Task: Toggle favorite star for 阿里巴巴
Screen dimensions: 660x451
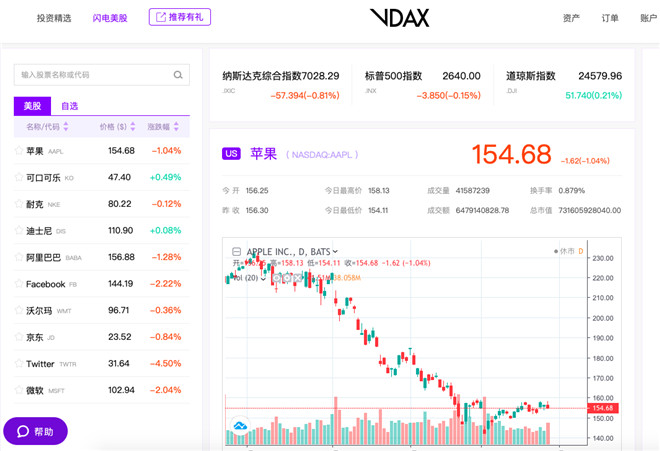Action: [18, 257]
